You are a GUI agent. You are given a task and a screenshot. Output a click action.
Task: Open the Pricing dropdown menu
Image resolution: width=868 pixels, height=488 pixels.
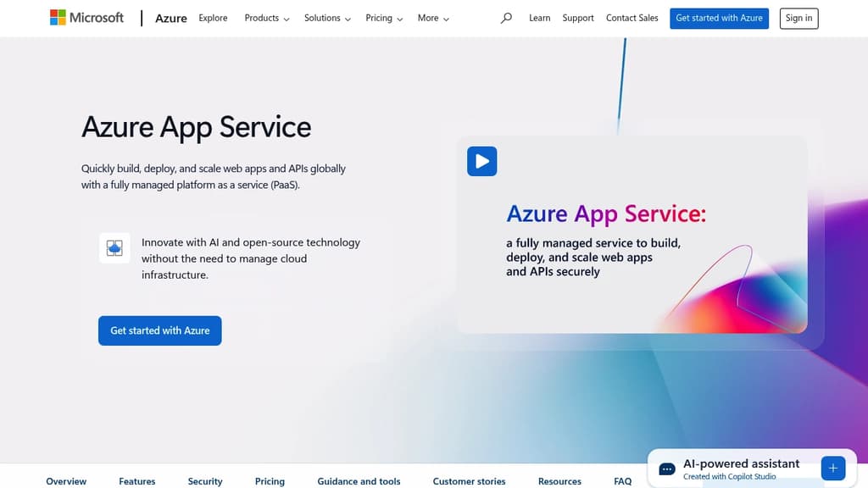click(x=384, y=19)
